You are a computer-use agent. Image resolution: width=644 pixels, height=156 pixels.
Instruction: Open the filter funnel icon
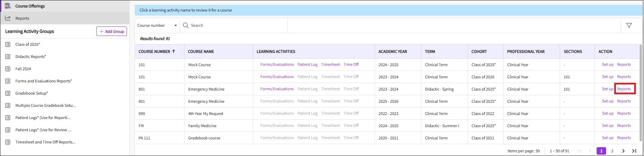629,25
